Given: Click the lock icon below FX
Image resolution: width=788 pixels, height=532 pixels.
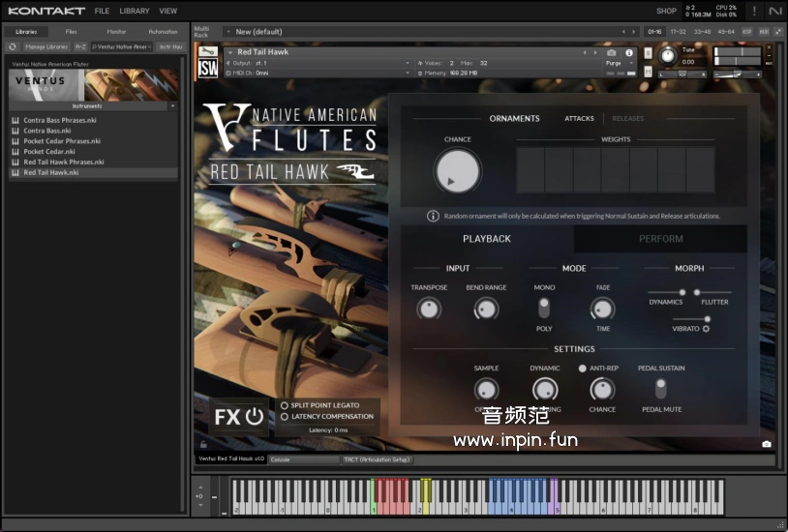Looking at the screenshot, I should (x=203, y=444).
